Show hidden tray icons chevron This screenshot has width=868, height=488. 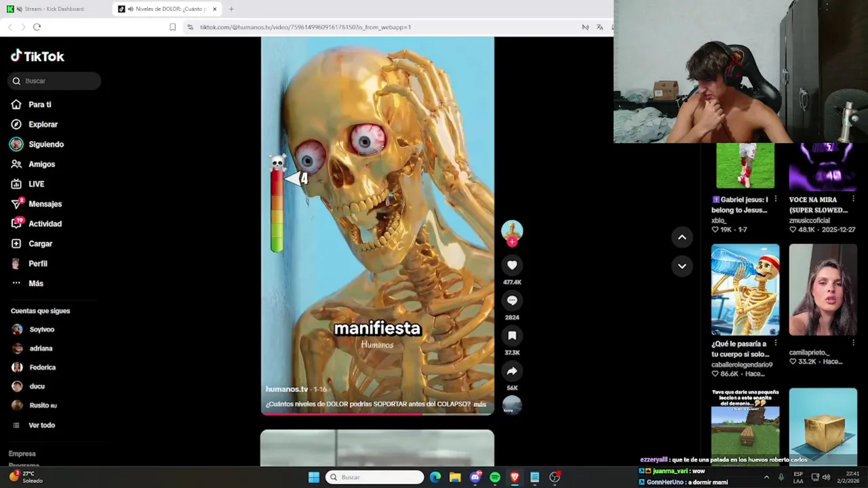[767, 477]
